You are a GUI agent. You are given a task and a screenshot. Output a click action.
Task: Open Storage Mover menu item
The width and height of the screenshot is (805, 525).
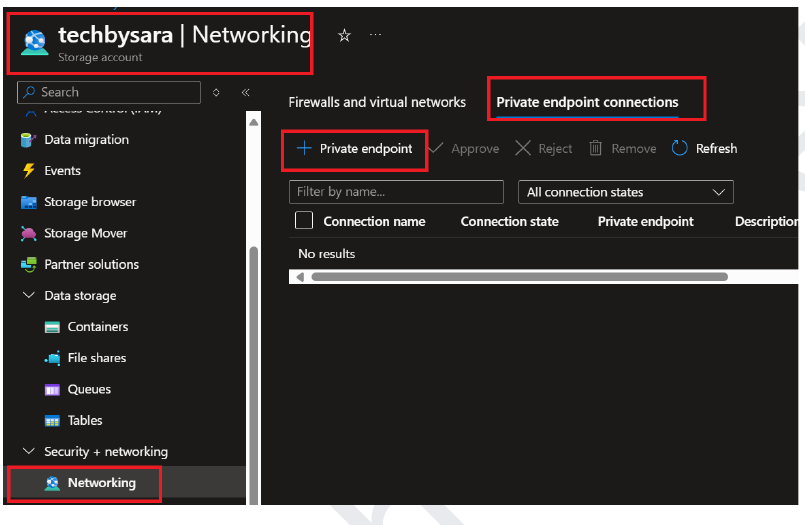point(86,234)
